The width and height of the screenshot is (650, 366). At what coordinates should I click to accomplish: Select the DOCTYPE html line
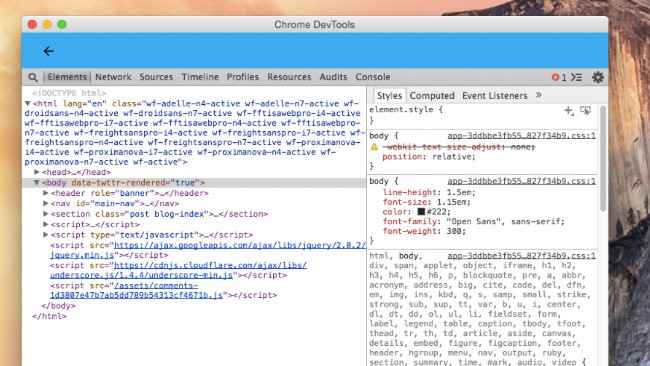(69, 93)
